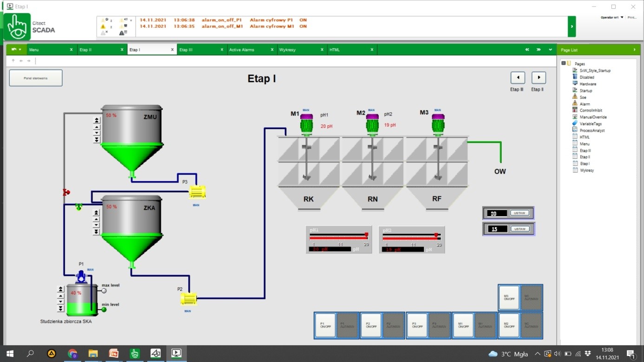Click the red valve icon near tank ZKA
This screenshot has height=362, width=644.
pos(66,192)
